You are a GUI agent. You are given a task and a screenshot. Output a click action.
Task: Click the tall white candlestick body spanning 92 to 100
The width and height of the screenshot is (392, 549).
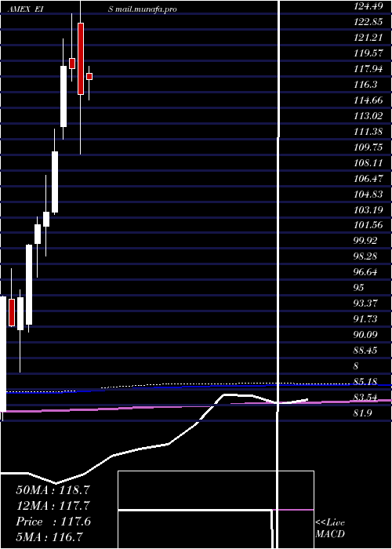tap(29, 285)
